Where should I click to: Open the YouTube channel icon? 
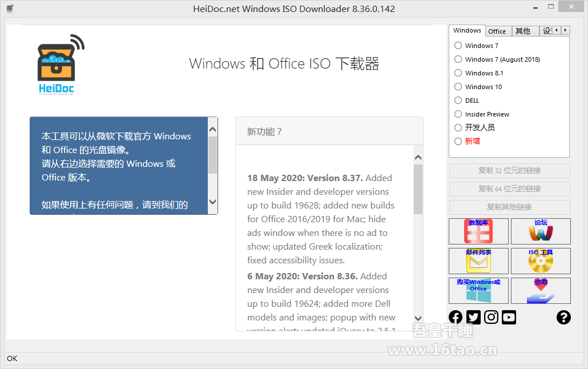click(x=509, y=317)
